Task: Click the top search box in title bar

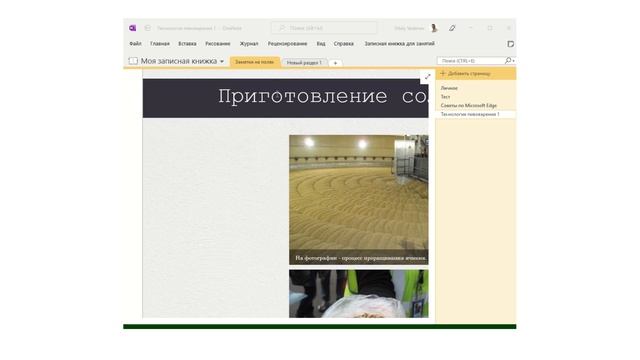Action: coord(324,28)
